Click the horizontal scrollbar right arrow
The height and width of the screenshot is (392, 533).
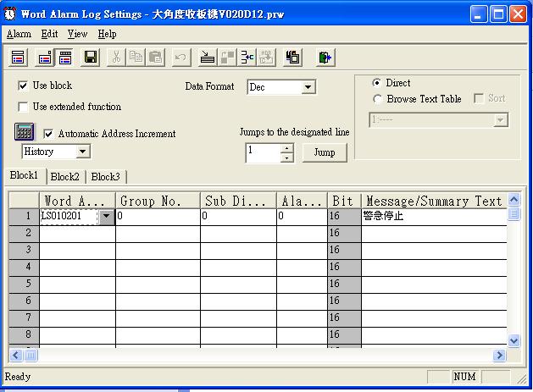click(501, 355)
